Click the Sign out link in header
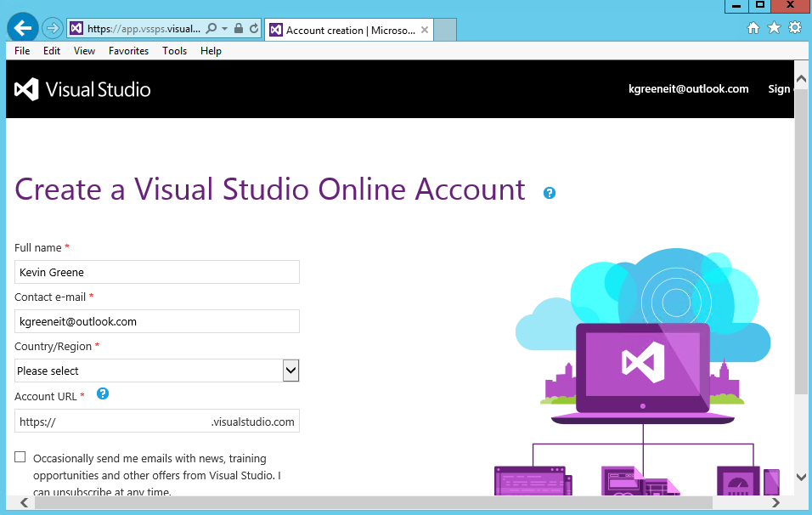The width and height of the screenshot is (812, 515). pyautogui.click(x=781, y=88)
